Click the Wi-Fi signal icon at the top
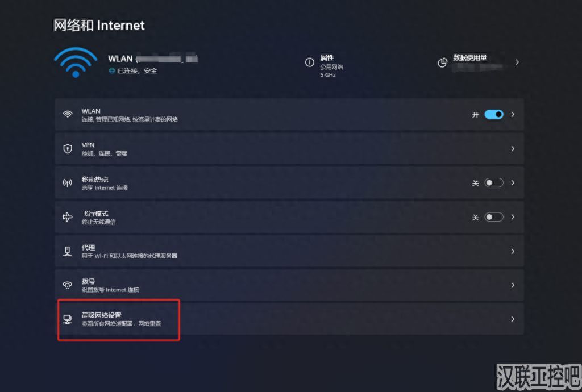Screen dimensions: 582x392 75,62
